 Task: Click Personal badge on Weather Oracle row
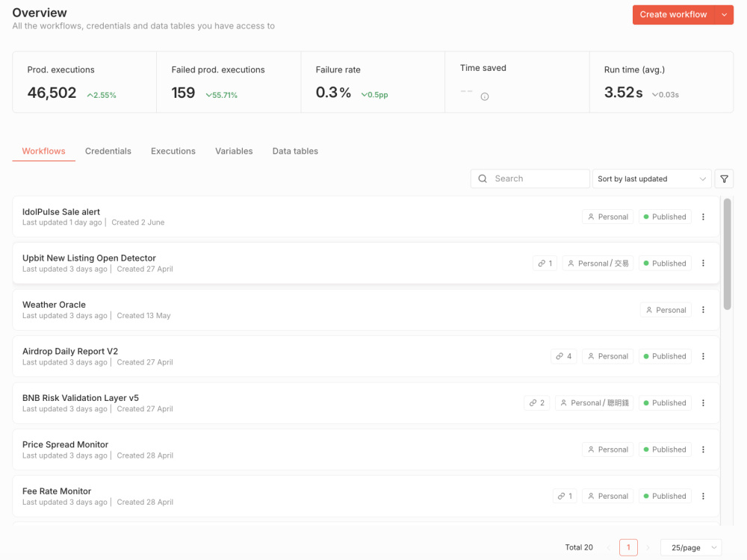[x=666, y=310]
